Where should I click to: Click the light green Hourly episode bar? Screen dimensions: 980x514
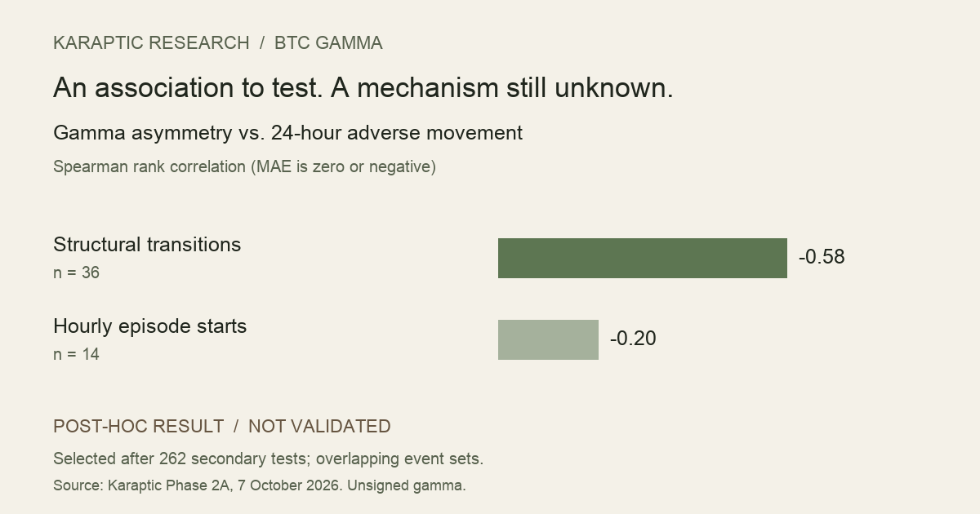[x=548, y=339]
